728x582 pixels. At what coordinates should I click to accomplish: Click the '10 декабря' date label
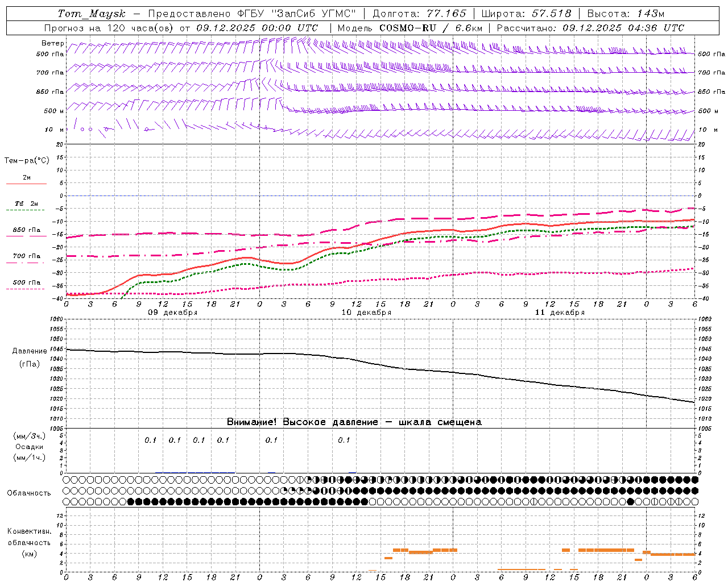(366, 313)
